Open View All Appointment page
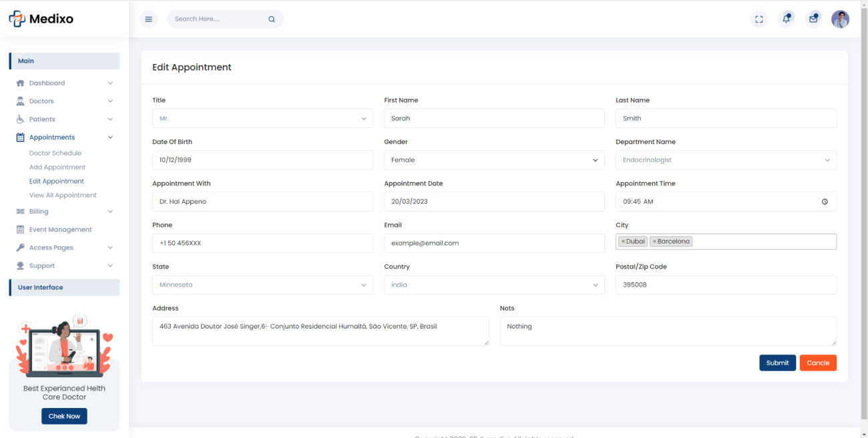 click(x=63, y=196)
